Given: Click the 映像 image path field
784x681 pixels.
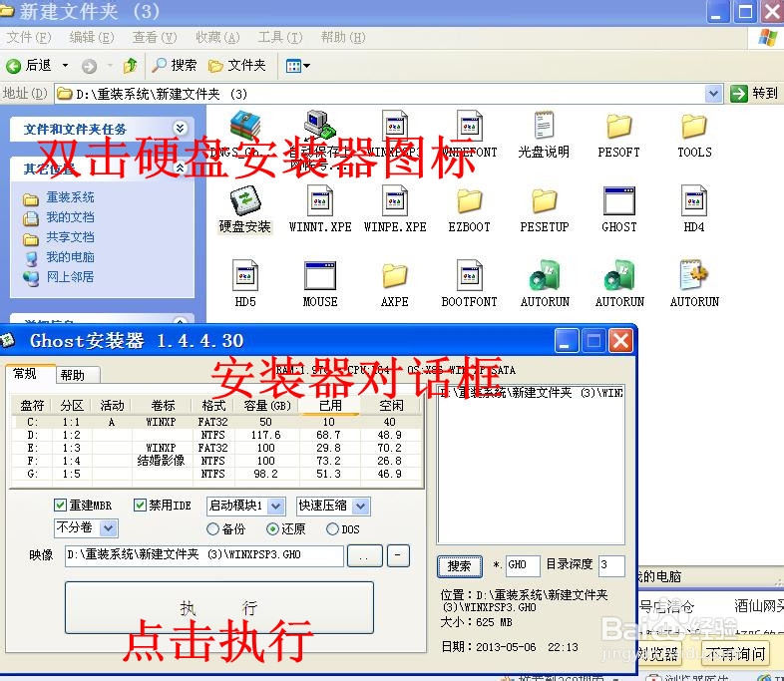Looking at the screenshot, I should click(203, 555).
